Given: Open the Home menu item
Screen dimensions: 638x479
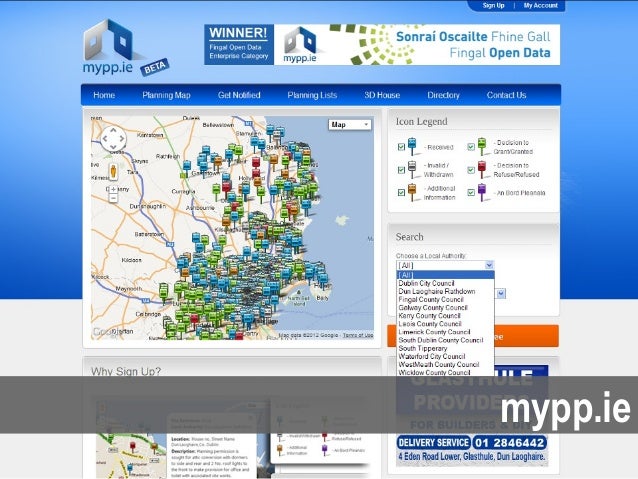Looking at the screenshot, I should point(104,95).
